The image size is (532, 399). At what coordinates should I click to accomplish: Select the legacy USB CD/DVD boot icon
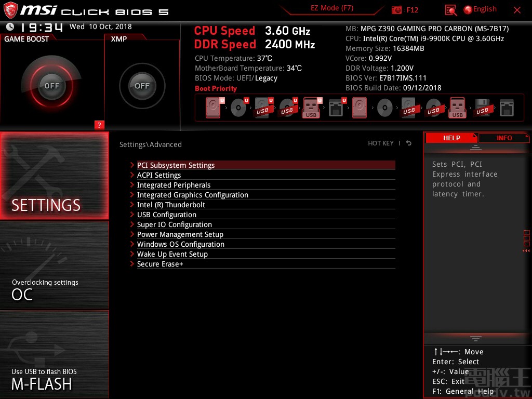pos(434,108)
